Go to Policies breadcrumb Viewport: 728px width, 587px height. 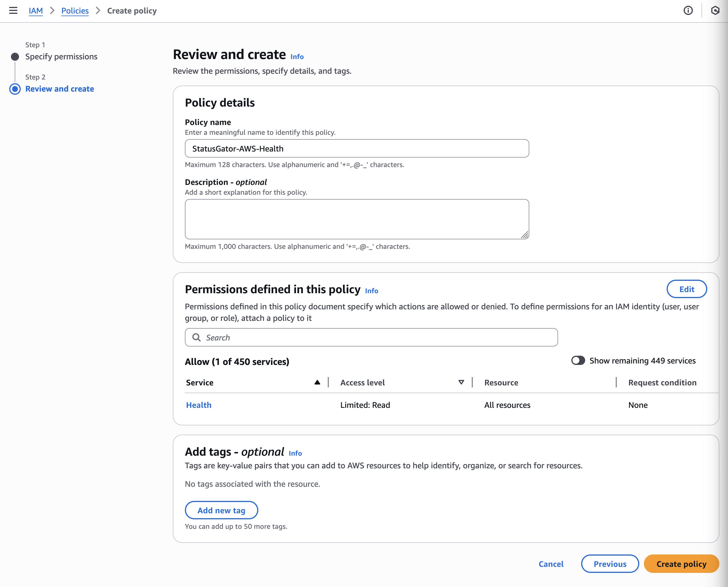(75, 11)
